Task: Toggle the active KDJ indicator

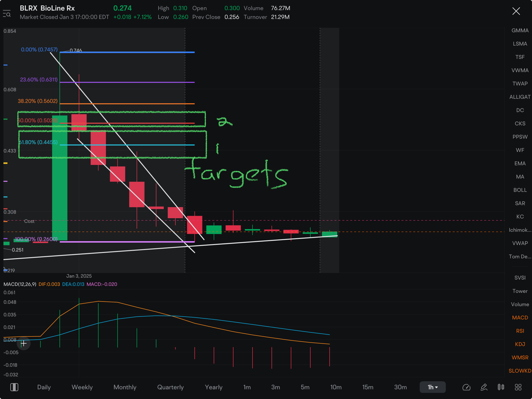Action: 520,344
